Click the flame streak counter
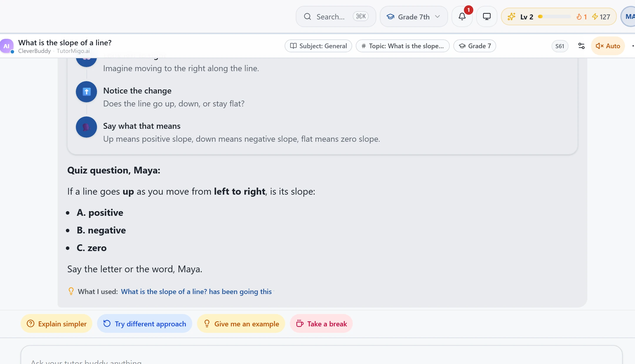Viewport: 635px width, 364px height. click(x=581, y=17)
